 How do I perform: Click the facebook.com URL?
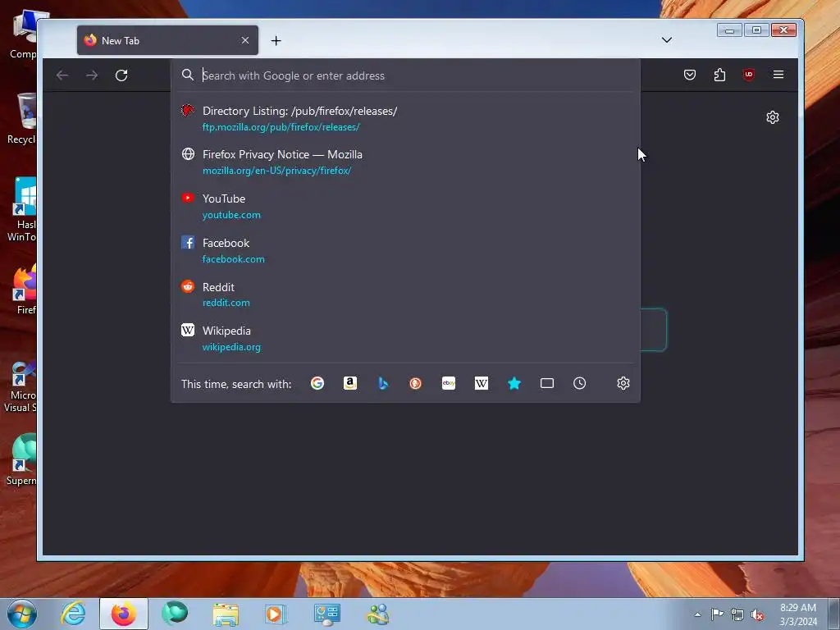(x=233, y=258)
